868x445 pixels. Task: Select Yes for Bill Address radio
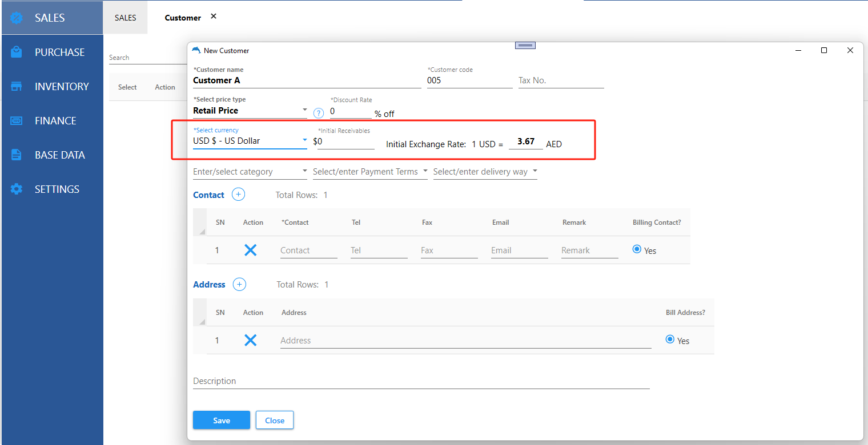(670, 339)
